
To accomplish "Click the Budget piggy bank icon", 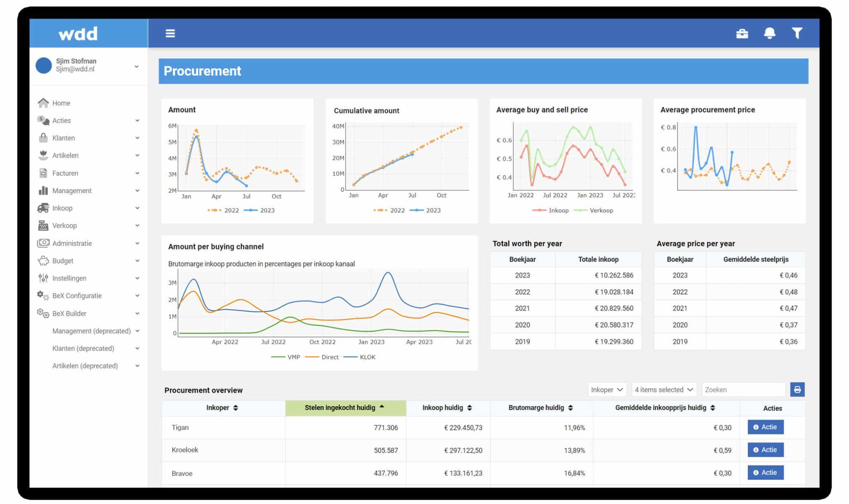I will 43,261.
